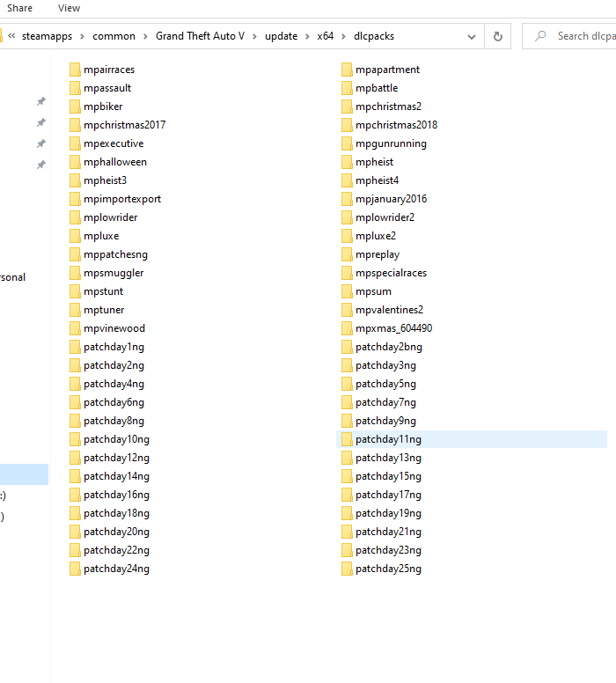Select the mpbiker folder icon
Viewport: 616px width, 683px height.
pos(75,106)
